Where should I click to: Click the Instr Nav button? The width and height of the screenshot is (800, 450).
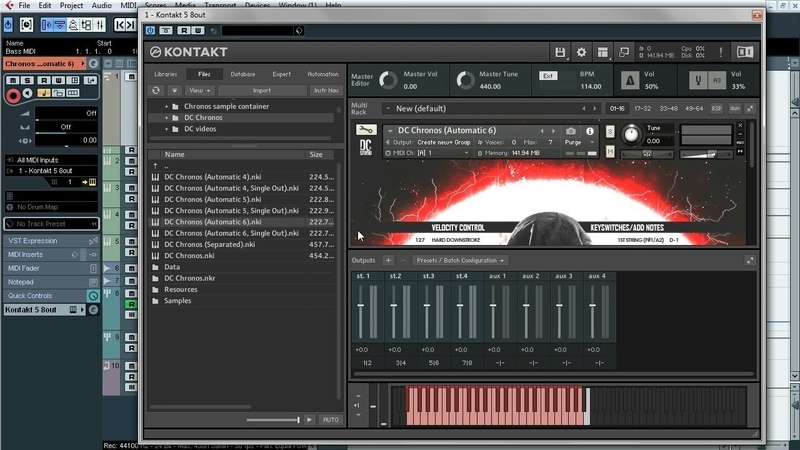(326, 90)
